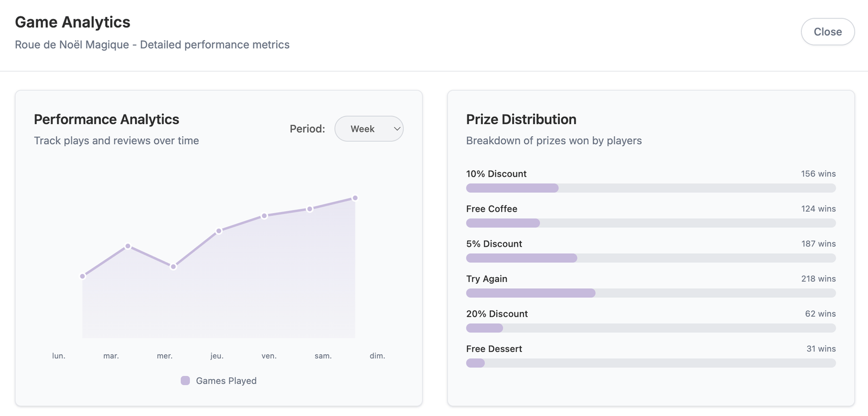Screen dimensions: 868x416
Task: Click the mar. data point on chart
Action: [x=128, y=246]
